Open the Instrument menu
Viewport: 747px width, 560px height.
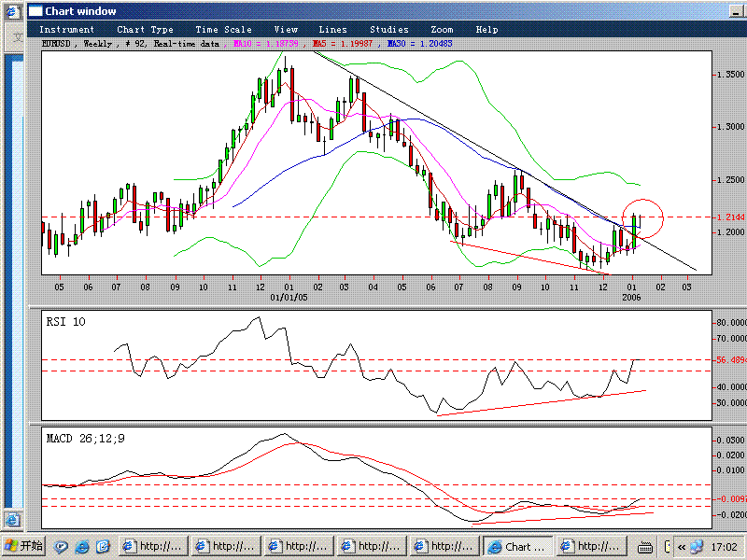point(66,30)
